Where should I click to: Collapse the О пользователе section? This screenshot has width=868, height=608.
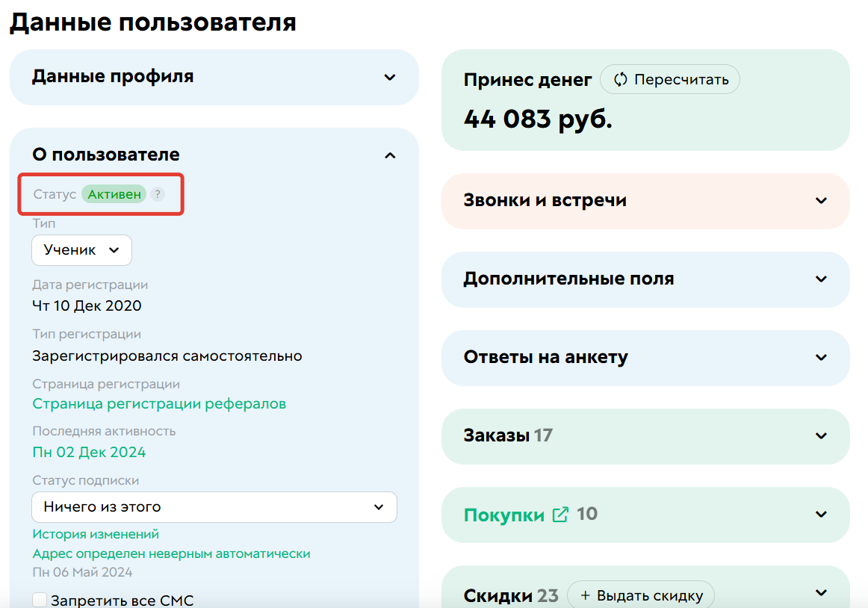pyautogui.click(x=388, y=156)
